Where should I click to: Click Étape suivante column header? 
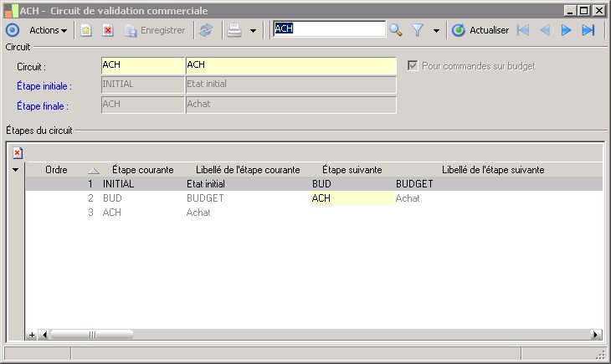(352, 170)
